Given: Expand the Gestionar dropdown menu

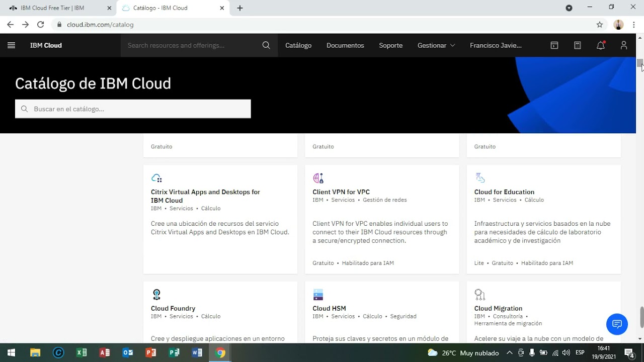Looking at the screenshot, I should (x=436, y=45).
